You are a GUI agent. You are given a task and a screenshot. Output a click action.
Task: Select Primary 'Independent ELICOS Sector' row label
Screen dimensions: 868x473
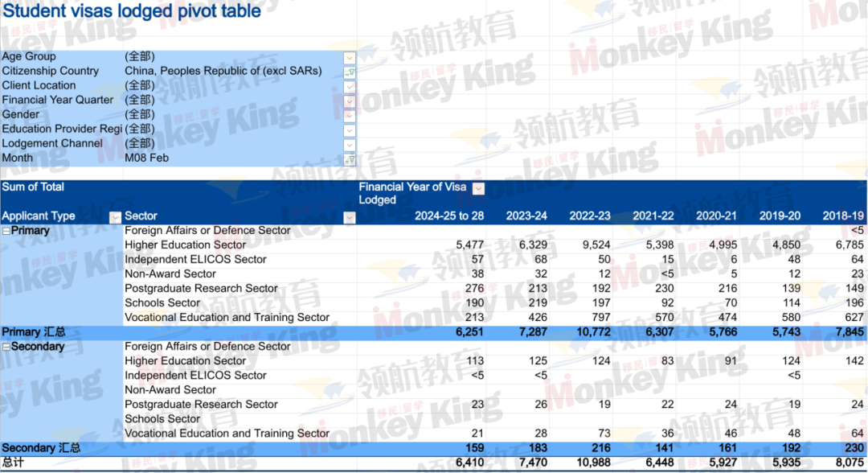pyautogui.click(x=195, y=259)
